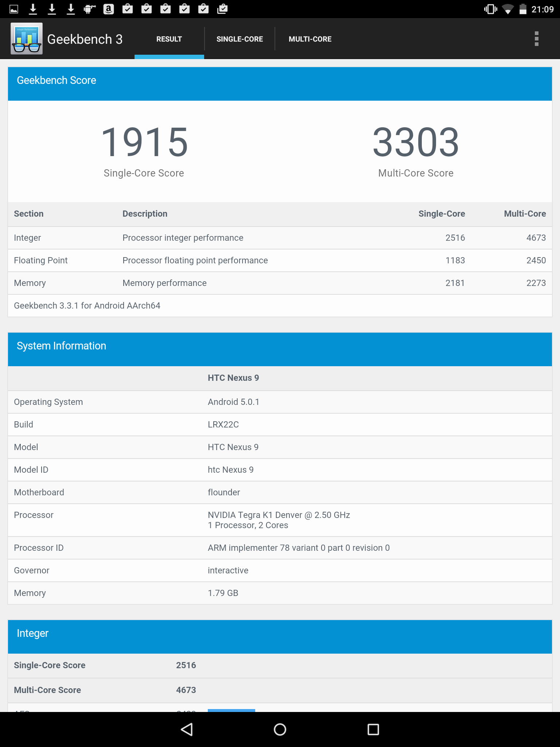Tap the Amazon notification icon
Image resolution: width=560 pixels, height=747 pixels.
click(x=109, y=9)
